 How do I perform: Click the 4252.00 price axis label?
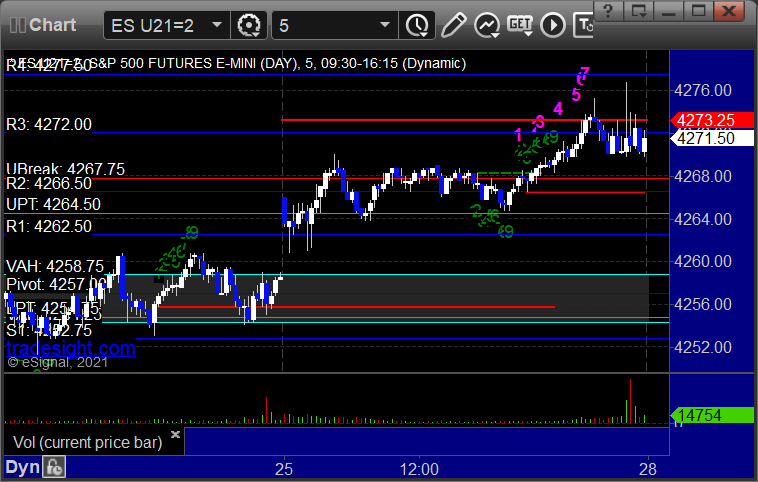pyautogui.click(x=703, y=347)
